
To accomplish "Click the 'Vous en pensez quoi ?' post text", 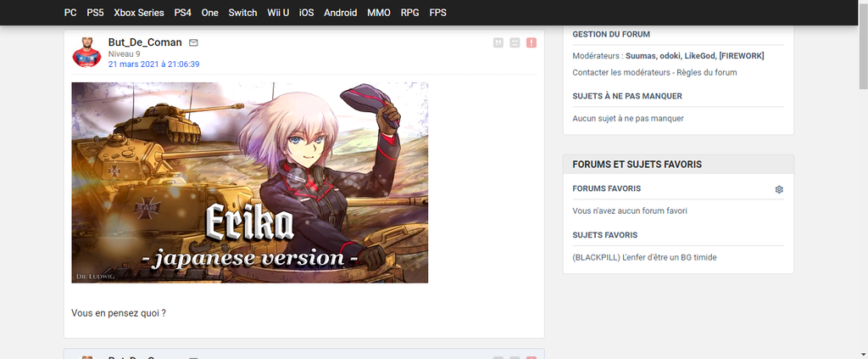I will [119, 313].
